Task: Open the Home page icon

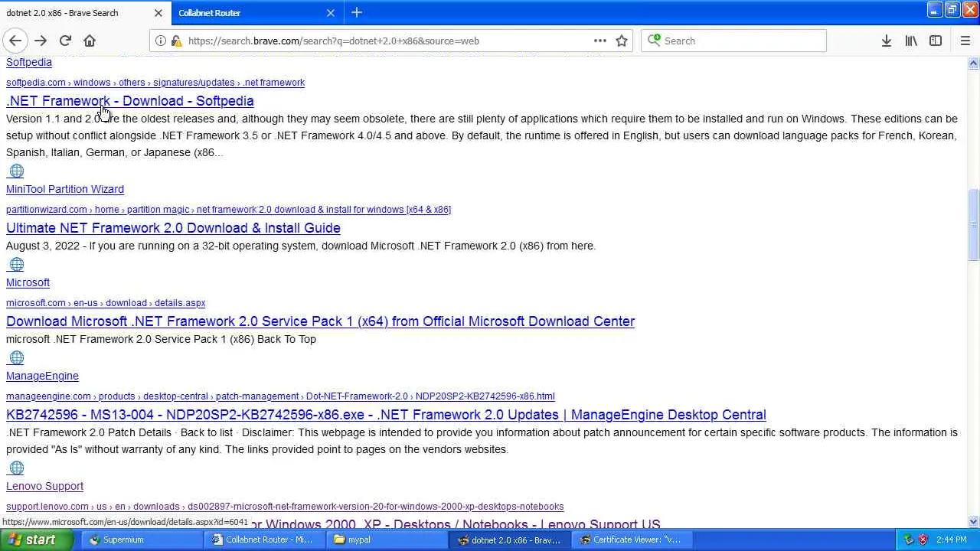Action: tap(90, 41)
